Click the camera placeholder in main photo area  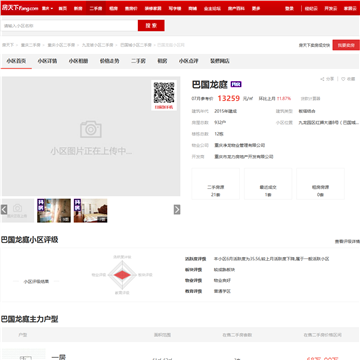[91, 129]
